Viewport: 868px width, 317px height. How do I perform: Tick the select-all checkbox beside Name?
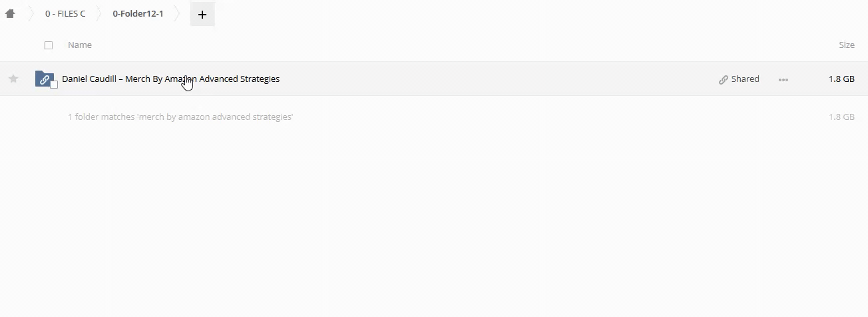[x=49, y=45]
